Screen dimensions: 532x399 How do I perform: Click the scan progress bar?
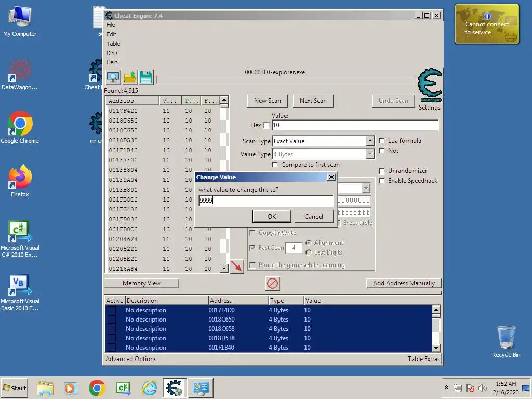285,80
